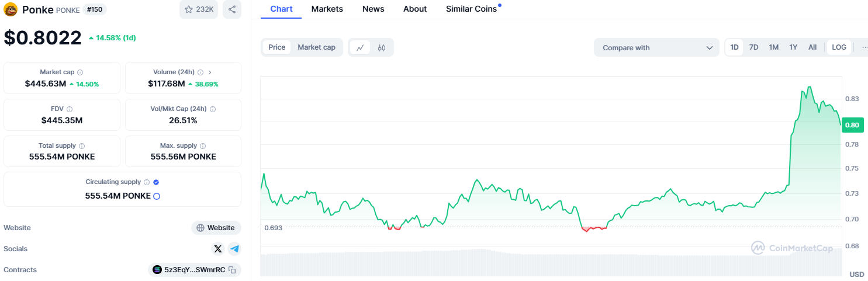Open the Similar Coins tab
Screen dimensions: 868x281
tap(472, 9)
